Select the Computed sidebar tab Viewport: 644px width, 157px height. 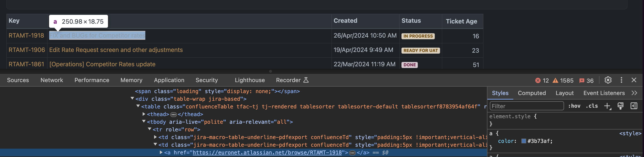click(532, 93)
